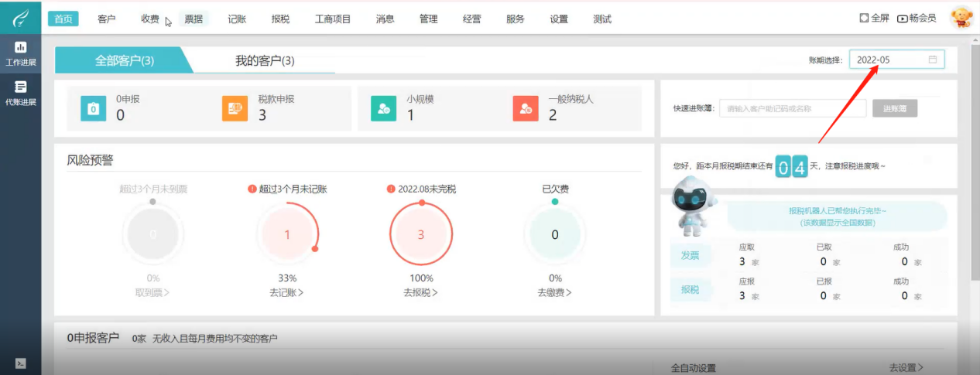Screen dimensions: 980x375
Task: Switch to 我的客户(3) tab
Action: coord(265,60)
